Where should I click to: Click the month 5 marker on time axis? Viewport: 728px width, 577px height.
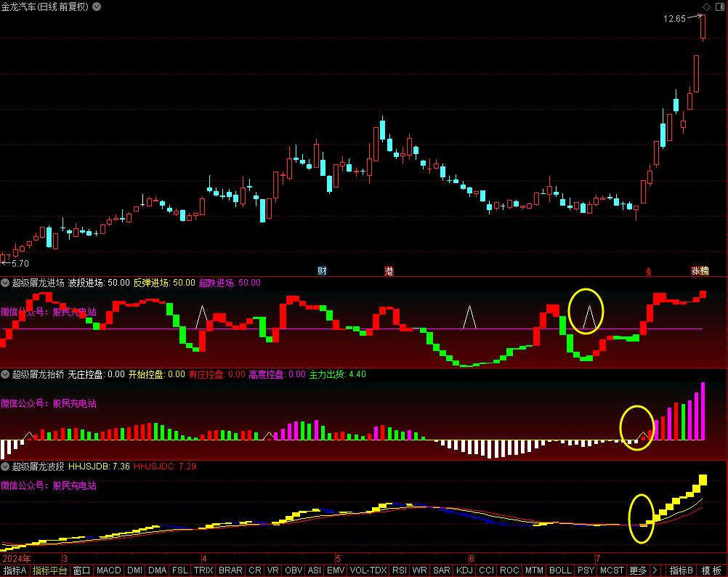[338, 558]
